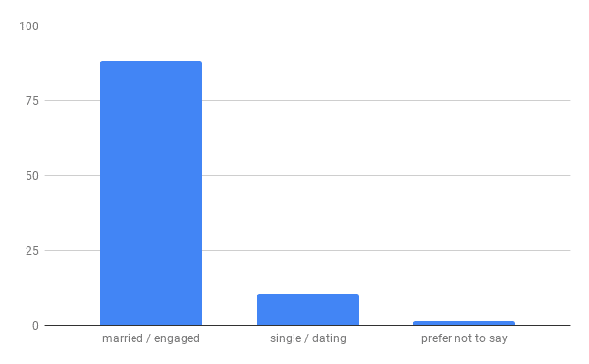
Task: Click the 100 gridline
Action: click(307, 26)
